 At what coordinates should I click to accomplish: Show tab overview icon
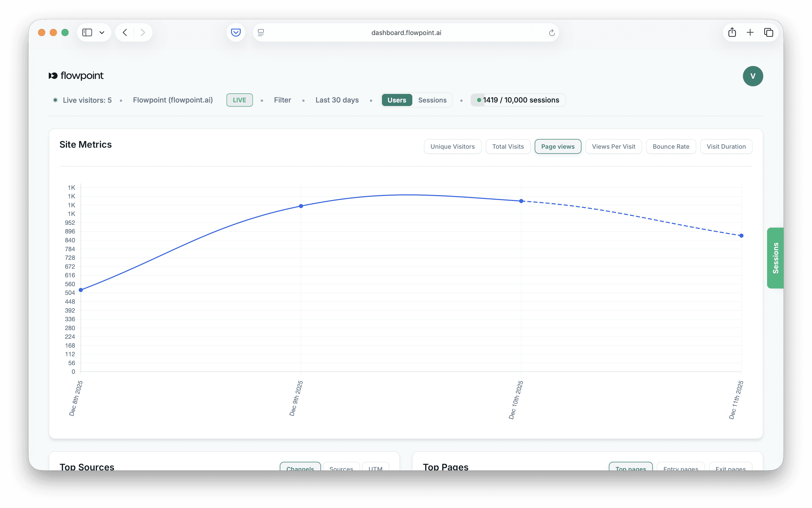point(768,32)
